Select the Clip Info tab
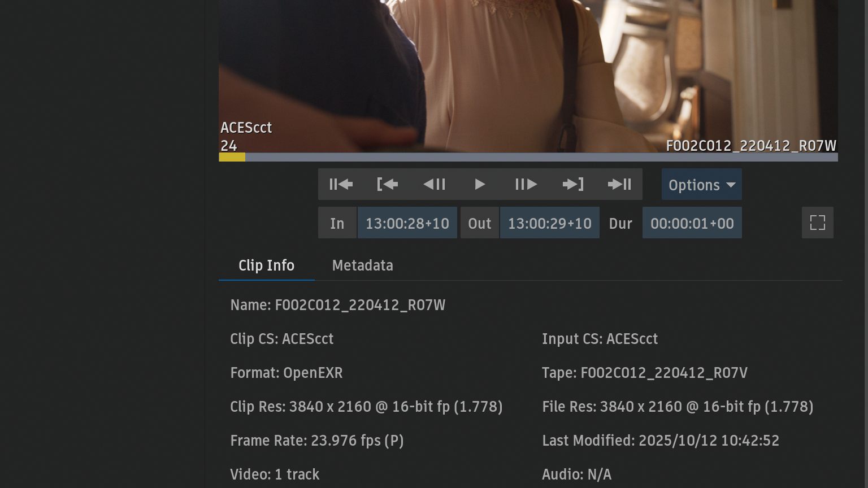Screen dimensions: 868x488 pos(266,265)
